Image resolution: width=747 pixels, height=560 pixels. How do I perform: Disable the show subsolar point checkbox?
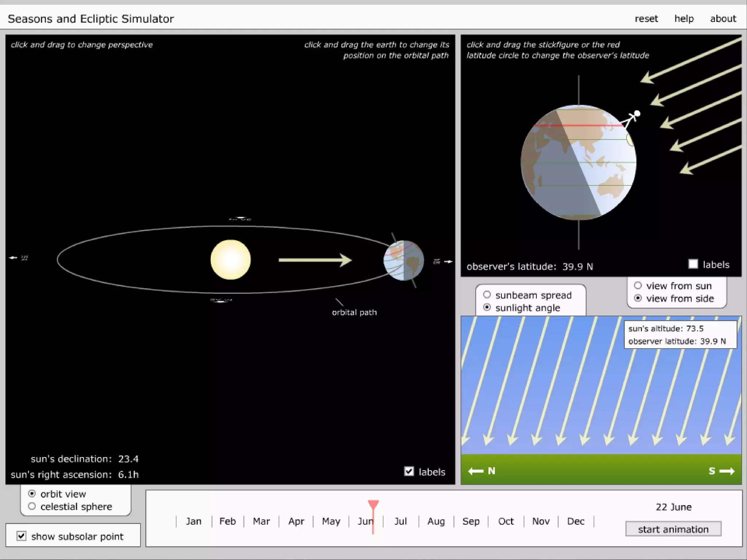pyautogui.click(x=22, y=536)
